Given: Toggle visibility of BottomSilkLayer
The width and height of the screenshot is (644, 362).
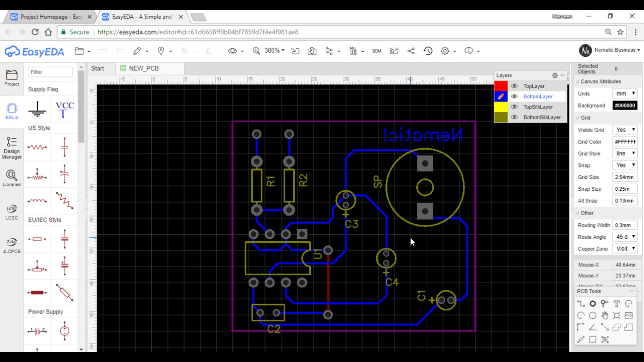Looking at the screenshot, I should (514, 117).
